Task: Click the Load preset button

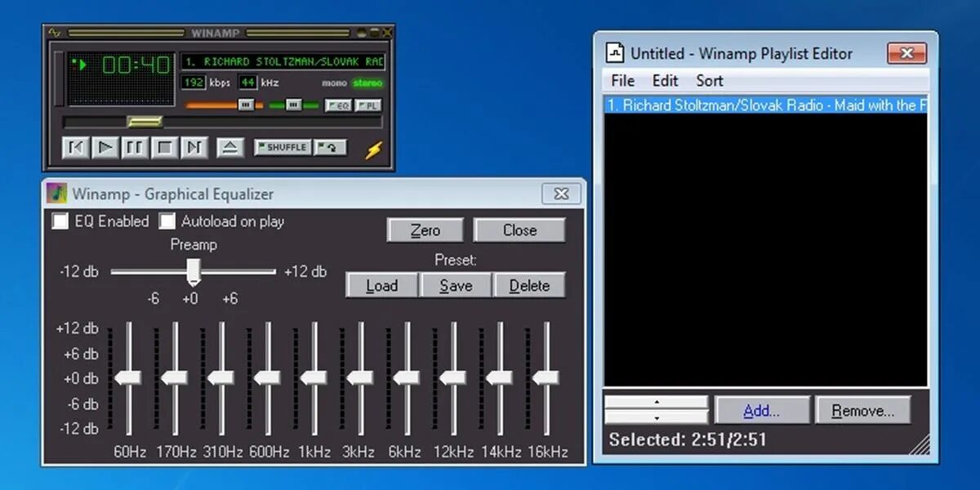Action: click(x=381, y=286)
